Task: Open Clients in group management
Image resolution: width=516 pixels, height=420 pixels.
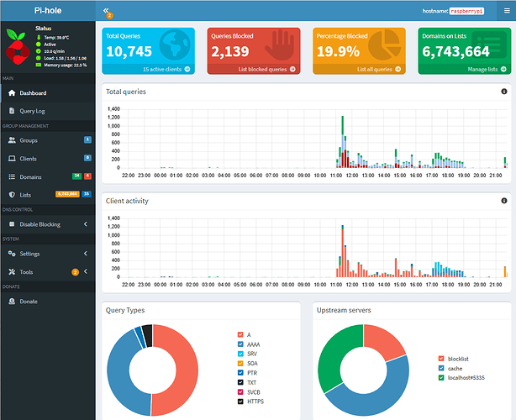Action: [x=29, y=158]
